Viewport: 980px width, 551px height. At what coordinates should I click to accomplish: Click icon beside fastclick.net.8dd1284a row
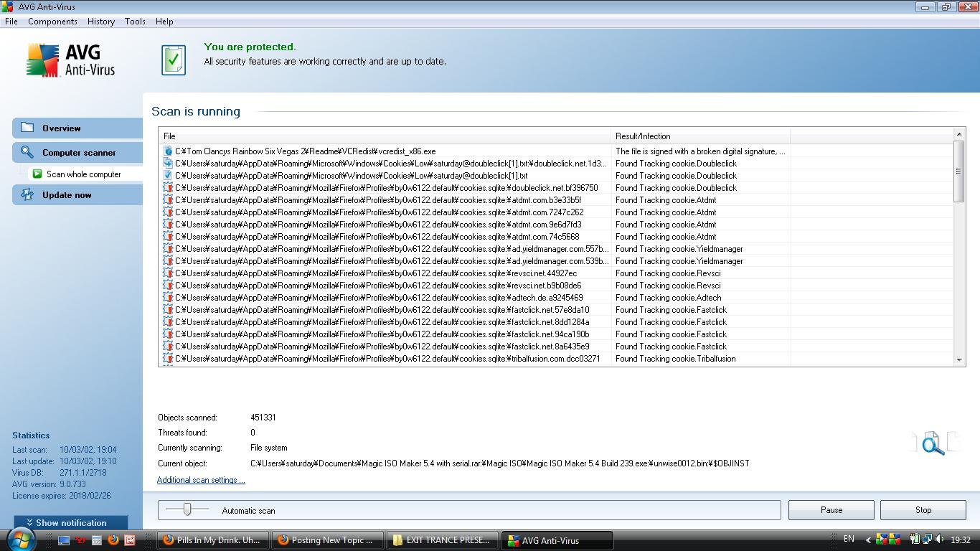pyautogui.click(x=168, y=322)
